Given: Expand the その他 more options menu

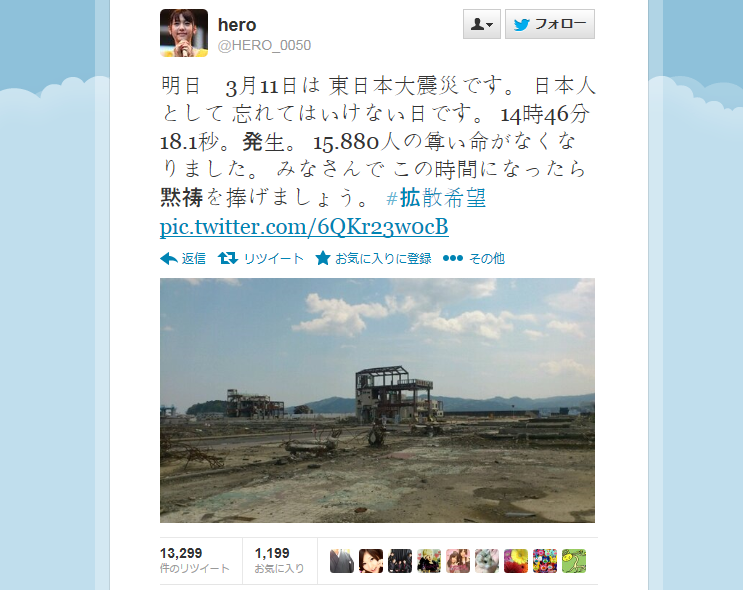Looking at the screenshot, I should pyautogui.click(x=473, y=258).
